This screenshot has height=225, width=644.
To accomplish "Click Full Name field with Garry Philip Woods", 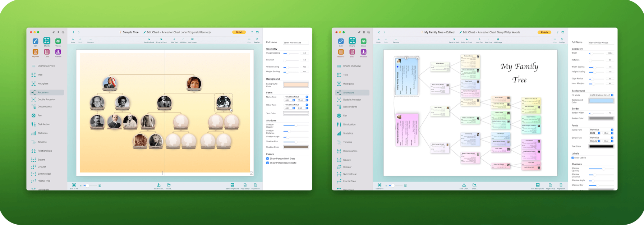I will point(601,42).
